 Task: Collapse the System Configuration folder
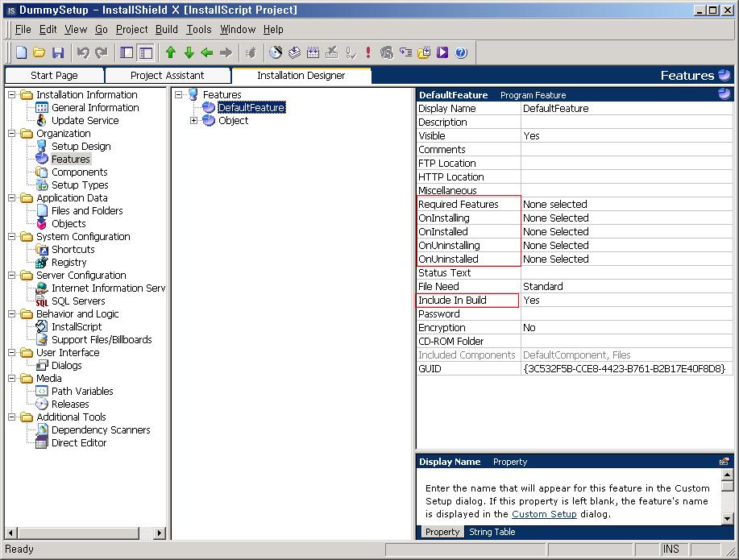click(x=12, y=237)
